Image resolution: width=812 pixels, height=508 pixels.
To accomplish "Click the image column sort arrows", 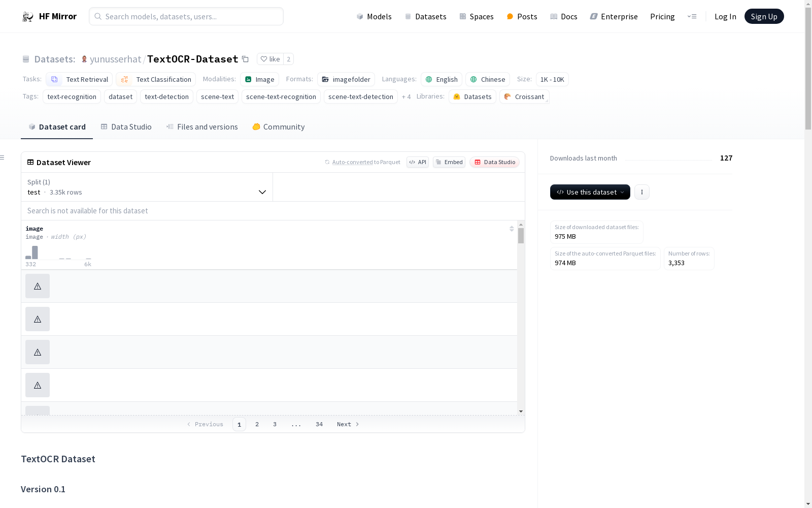I will [x=512, y=229].
